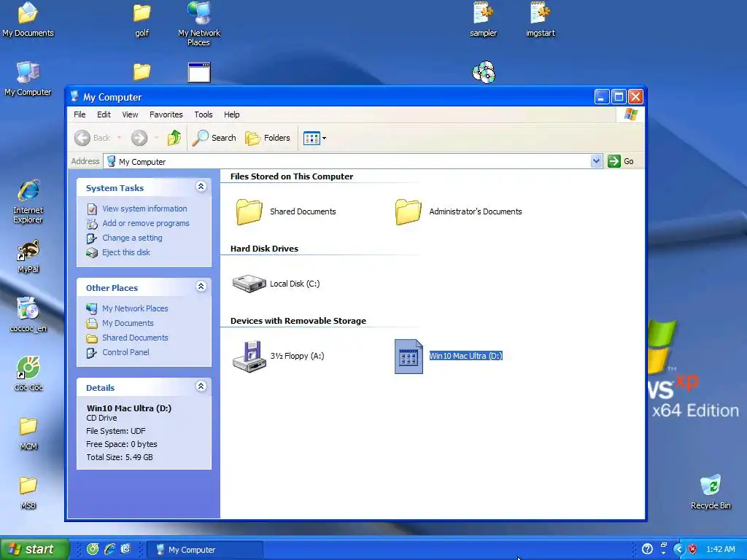Click the red security shield tray icon
Viewport: 747px width, 560px height.
692,550
